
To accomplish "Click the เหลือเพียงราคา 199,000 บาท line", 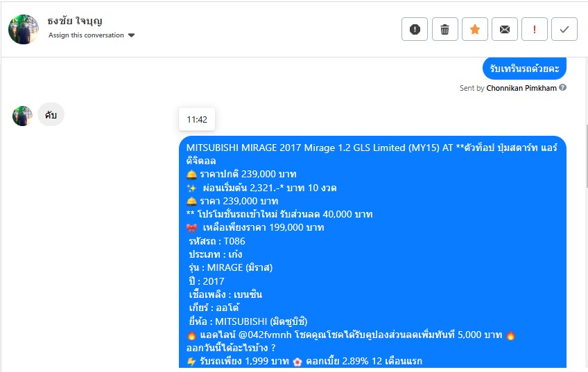I will [255, 227].
